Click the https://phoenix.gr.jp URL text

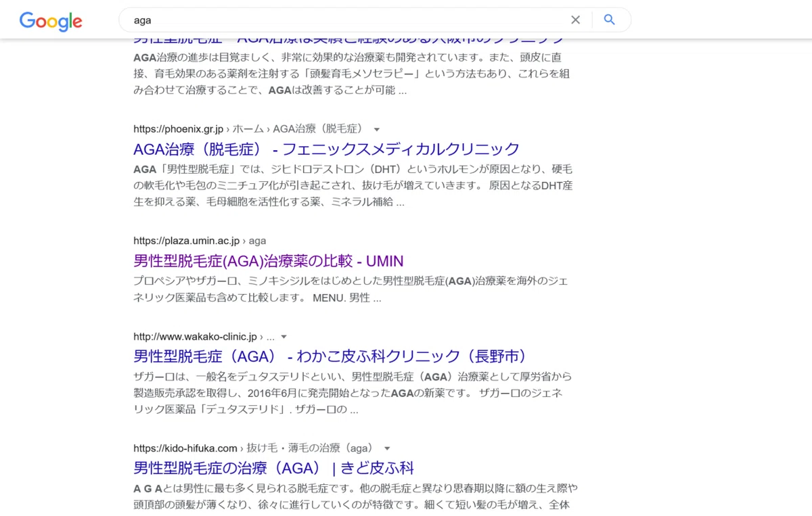[178, 129]
